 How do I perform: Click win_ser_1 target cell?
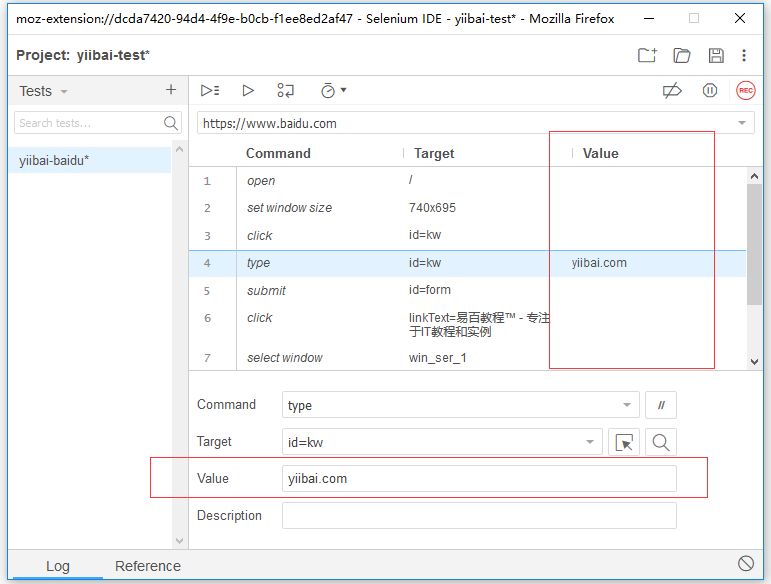(438, 358)
